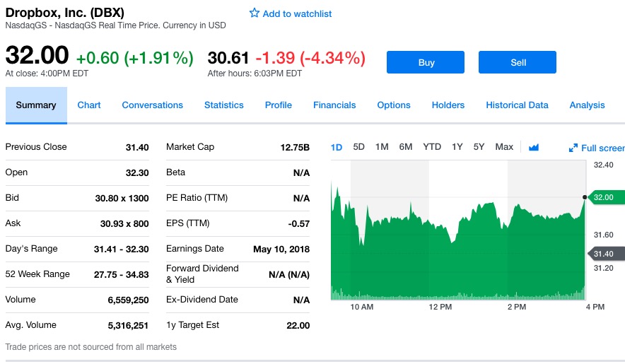This screenshot has width=625, height=364.
Task: Switch chart to area type icon
Action: click(x=534, y=147)
